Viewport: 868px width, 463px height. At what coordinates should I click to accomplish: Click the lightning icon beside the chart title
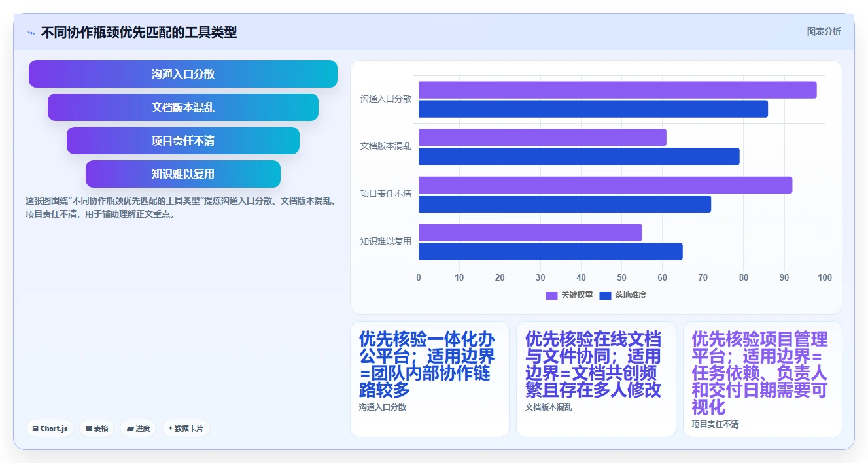click(x=31, y=32)
